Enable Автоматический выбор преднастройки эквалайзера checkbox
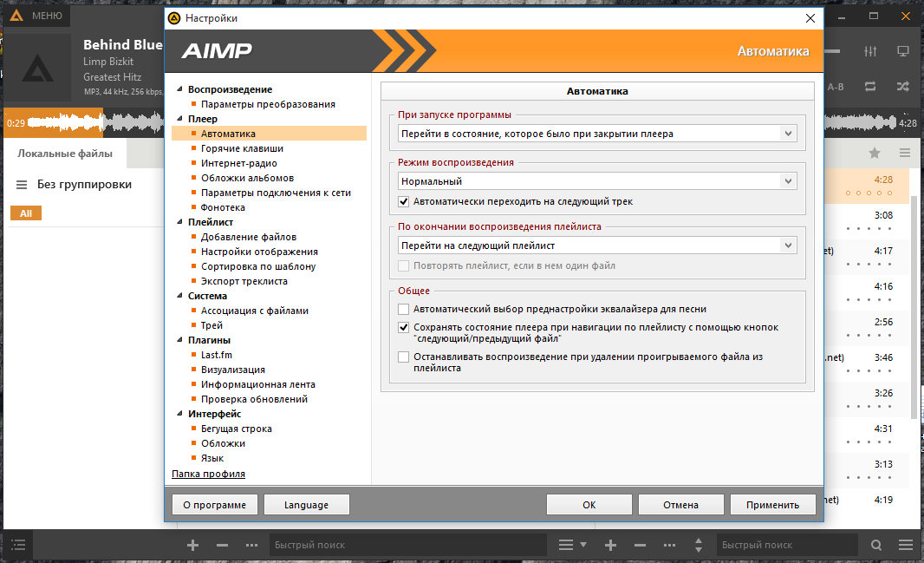The height and width of the screenshot is (563, 924). 404,309
